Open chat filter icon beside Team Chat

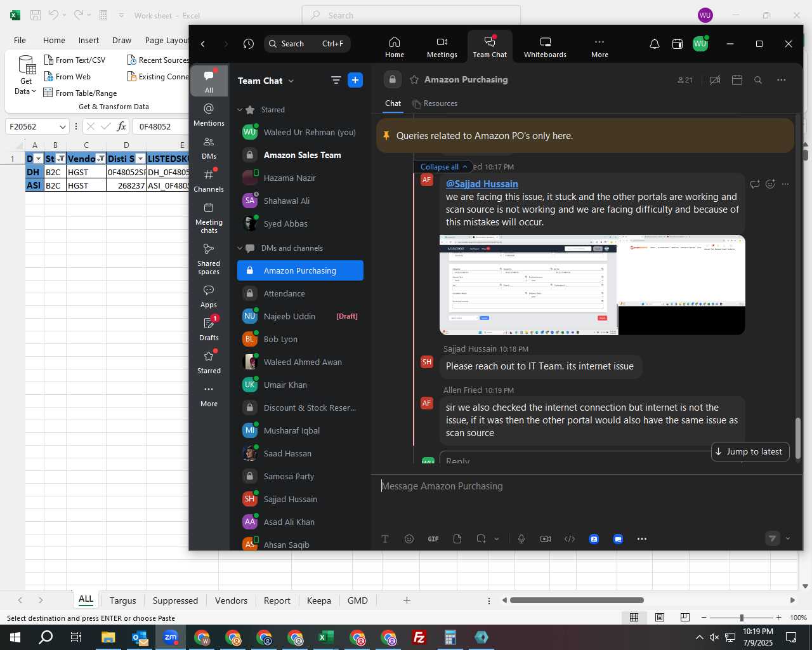[336, 80]
